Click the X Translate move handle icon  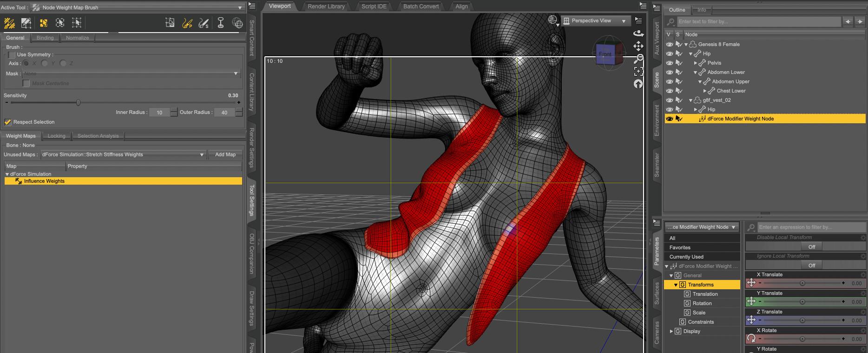[751, 283]
